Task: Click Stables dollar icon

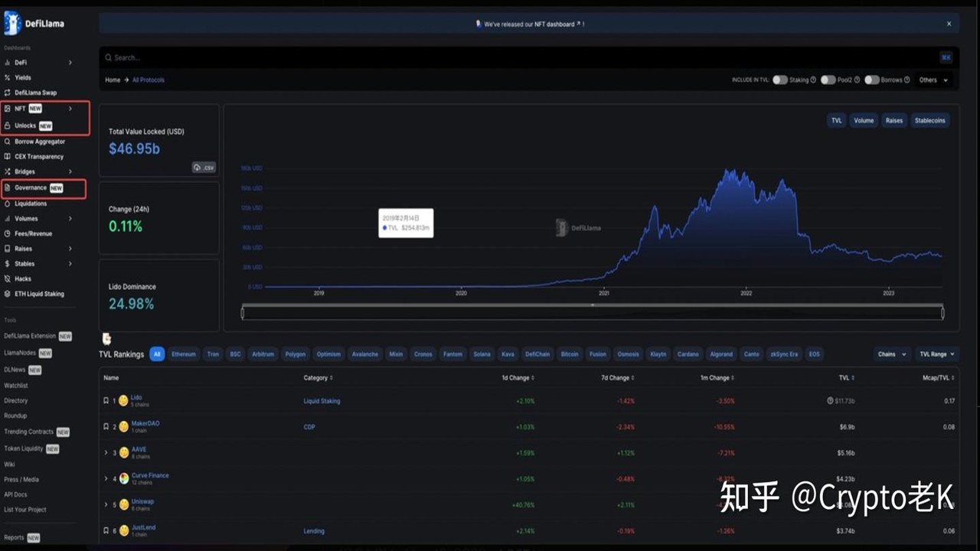Action: coord(7,264)
